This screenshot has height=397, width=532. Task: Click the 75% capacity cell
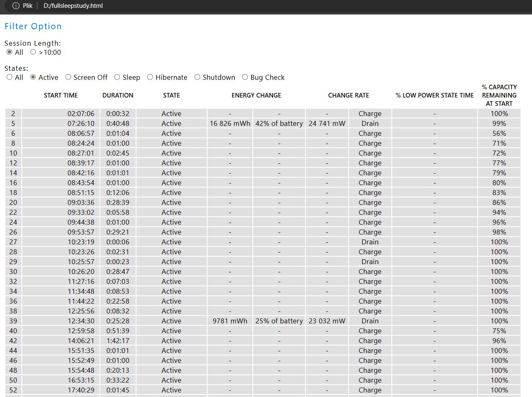coord(499,331)
